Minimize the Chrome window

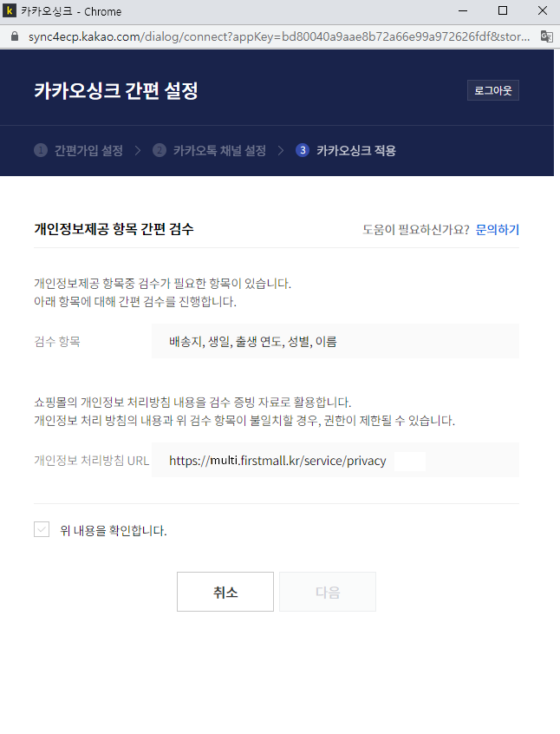pos(463,10)
